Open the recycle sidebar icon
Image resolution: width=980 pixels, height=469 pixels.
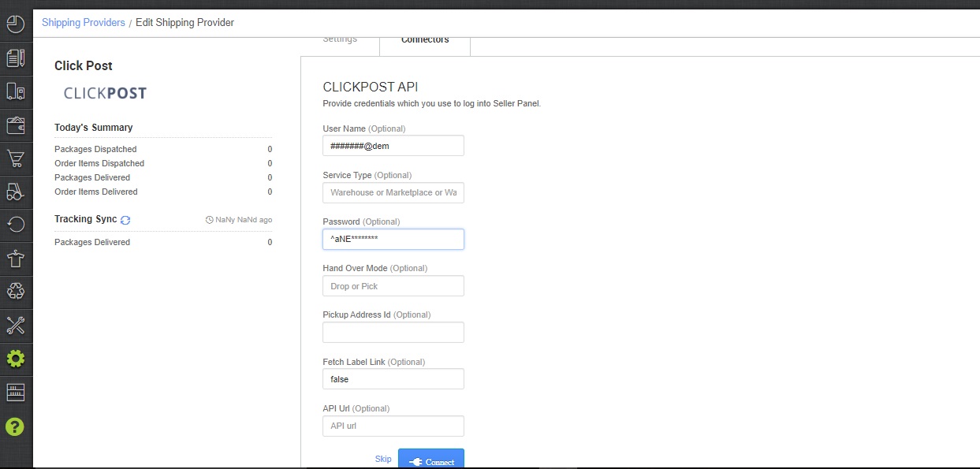coord(16,291)
